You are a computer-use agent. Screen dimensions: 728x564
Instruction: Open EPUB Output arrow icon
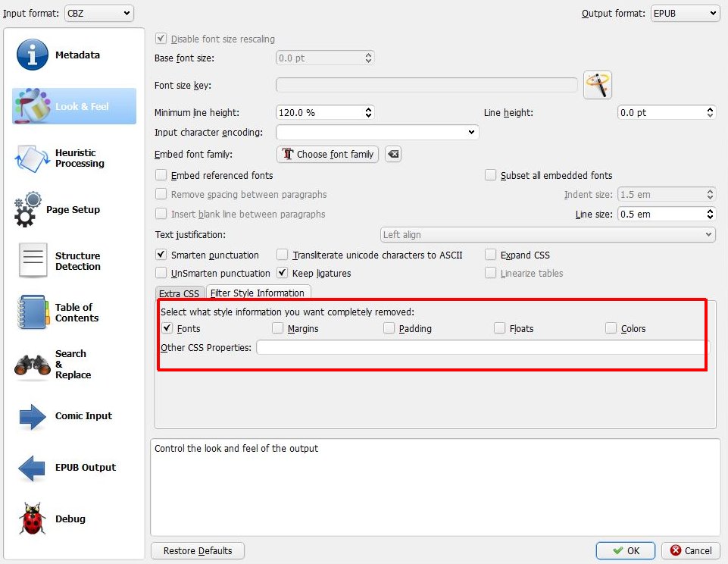32,468
